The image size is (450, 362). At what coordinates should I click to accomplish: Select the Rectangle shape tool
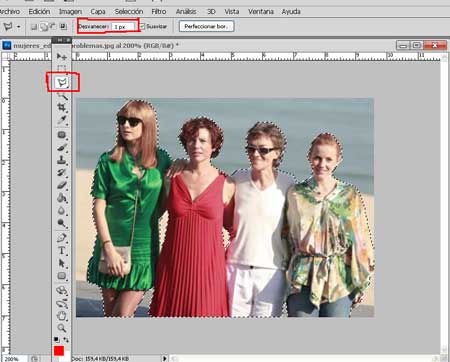[62, 276]
